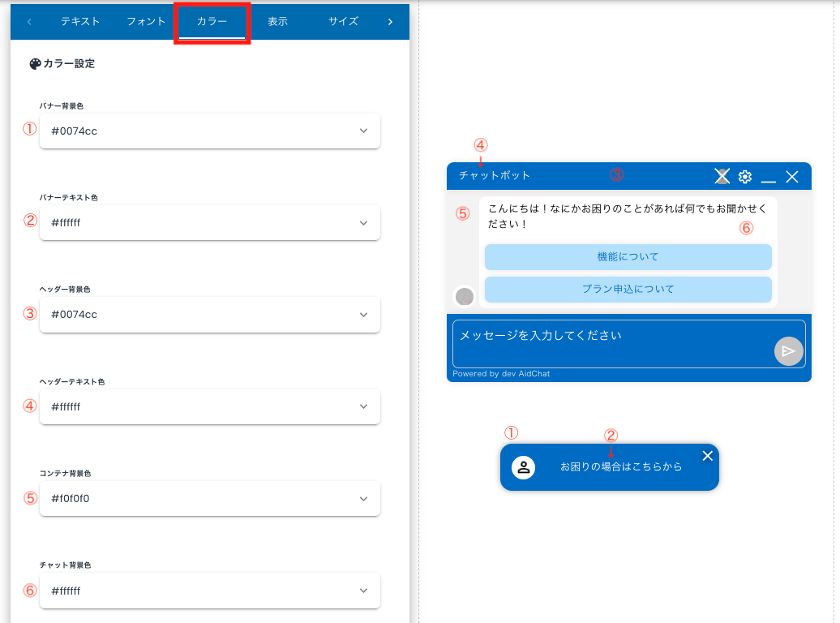Click the right chevron to reveal more tabs
The width and height of the screenshot is (840, 623).
coord(390,22)
